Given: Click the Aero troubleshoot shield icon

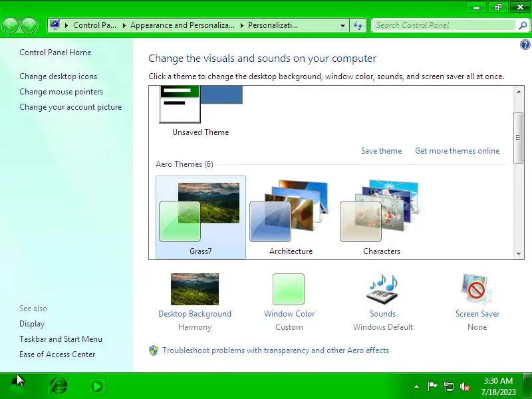Looking at the screenshot, I should (x=154, y=350).
